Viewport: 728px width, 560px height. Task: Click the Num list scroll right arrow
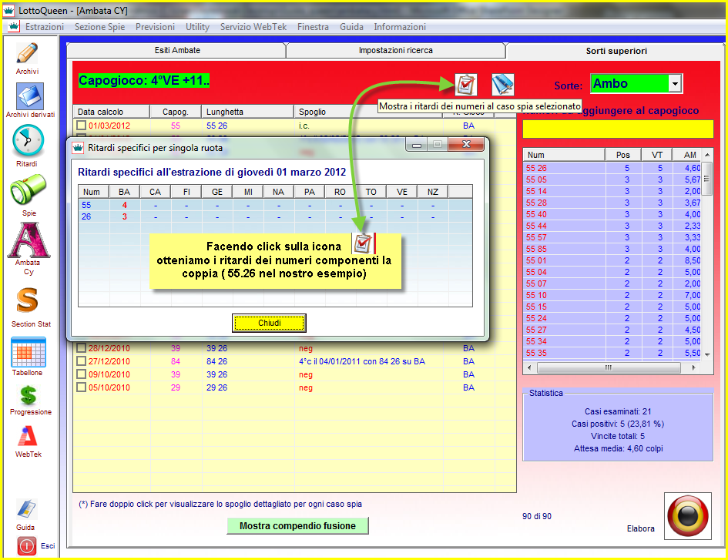click(693, 367)
